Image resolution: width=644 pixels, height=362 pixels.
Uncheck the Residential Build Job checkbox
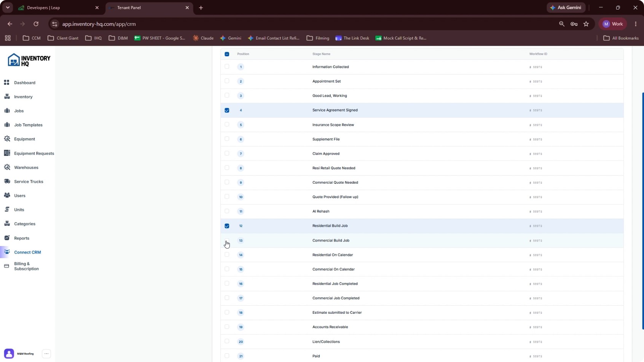[227, 226]
